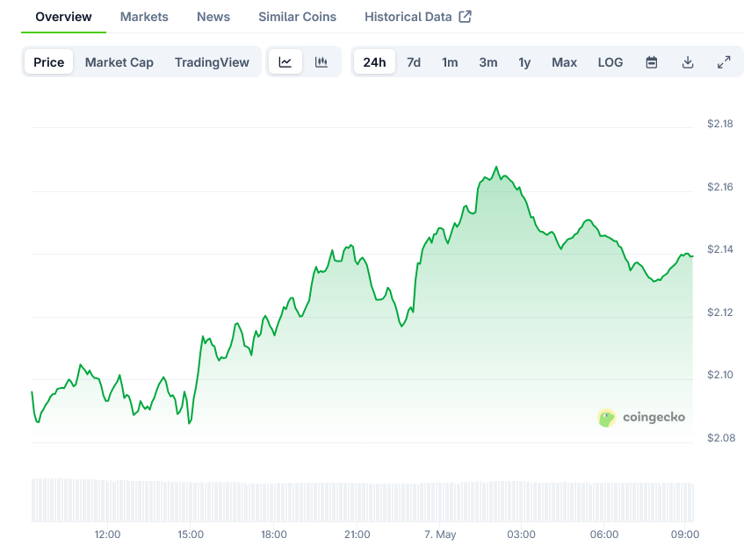Open the Similar Coins tab

click(297, 17)
